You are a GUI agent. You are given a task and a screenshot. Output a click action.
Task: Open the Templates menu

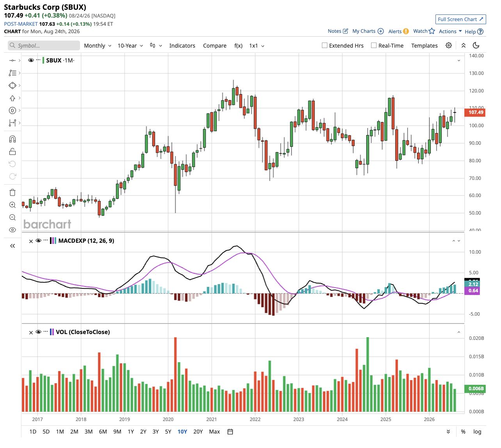coord(425,46)
